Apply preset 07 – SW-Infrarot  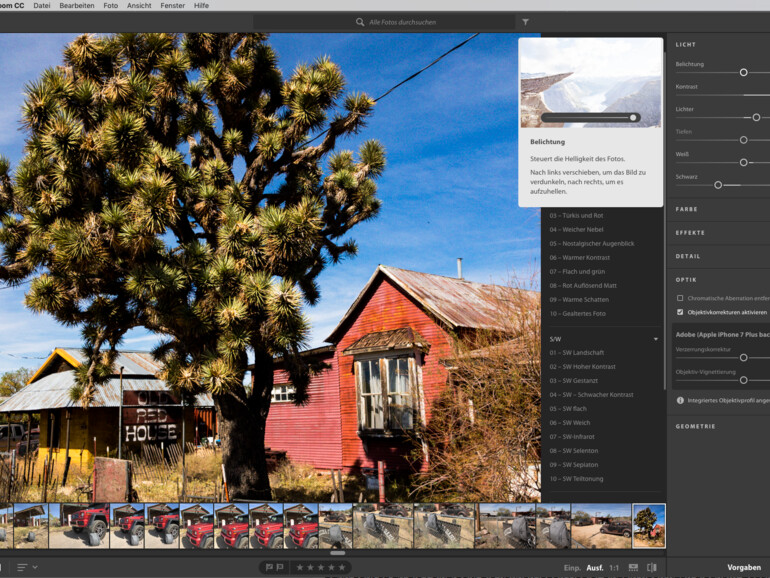coord(572,437)
